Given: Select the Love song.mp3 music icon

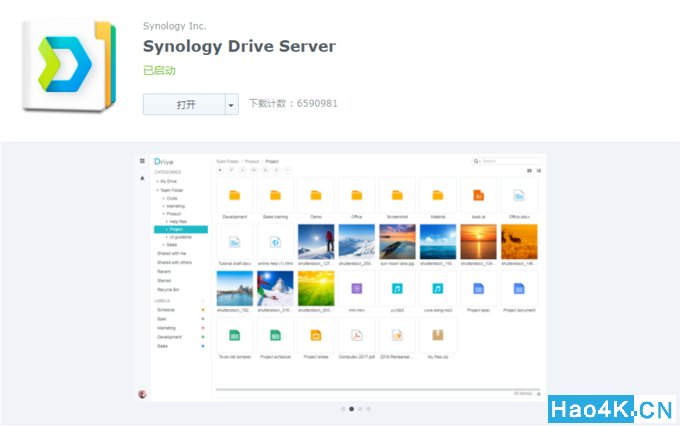Looking at the screenshot, I should (x=438, y=288).
